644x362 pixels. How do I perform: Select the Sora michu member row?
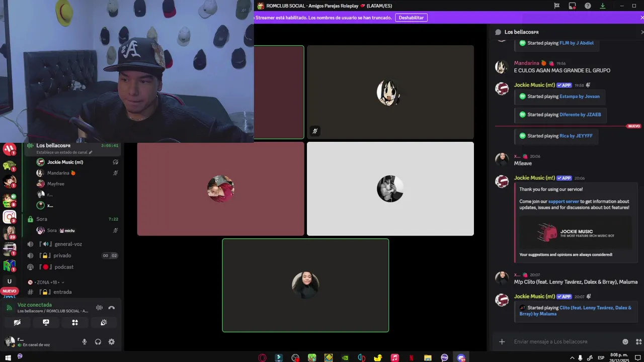tap(78, 230)
